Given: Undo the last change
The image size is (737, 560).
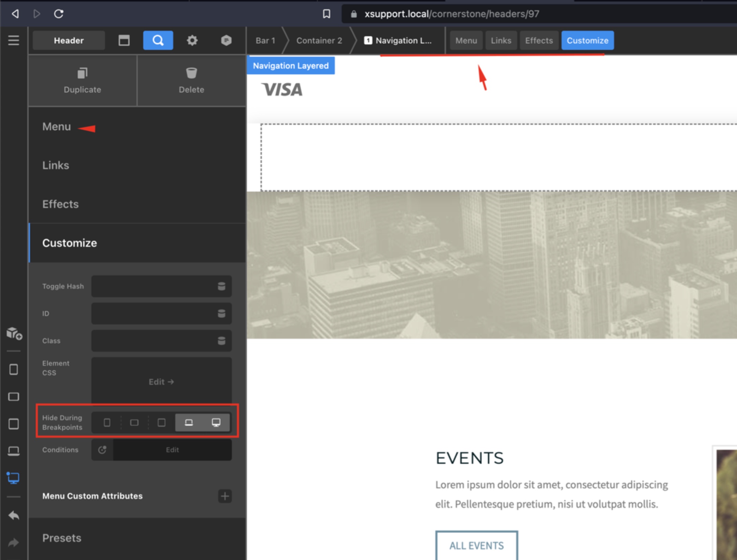Looking at the screenshot, I should [x=14, y=515].
